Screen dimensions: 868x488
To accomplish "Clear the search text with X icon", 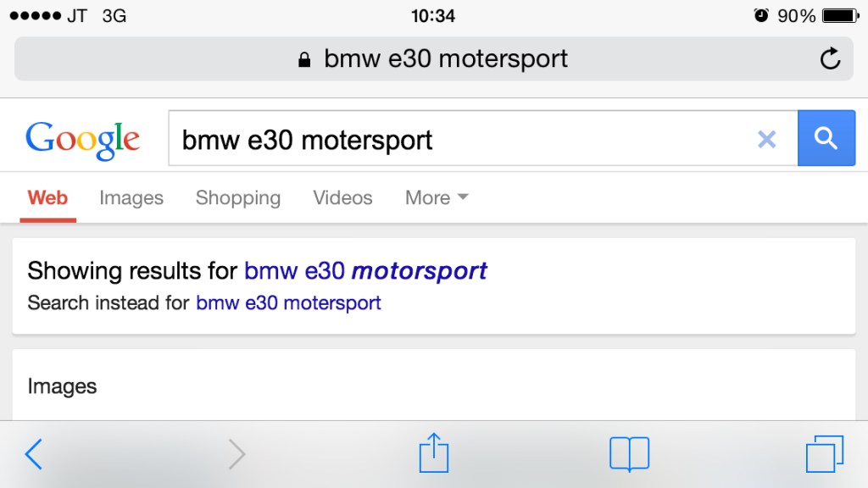I will pos(766,139).
